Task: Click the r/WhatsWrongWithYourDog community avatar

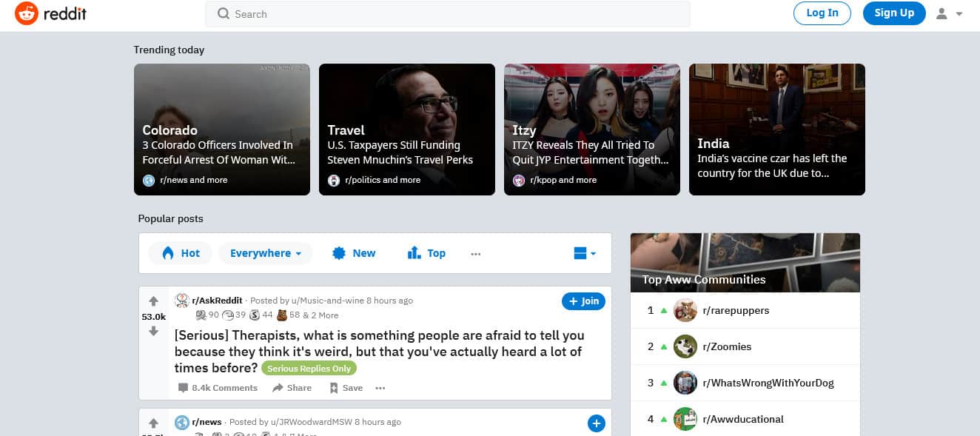Action: pyautogui.click(x=685, y=383)
